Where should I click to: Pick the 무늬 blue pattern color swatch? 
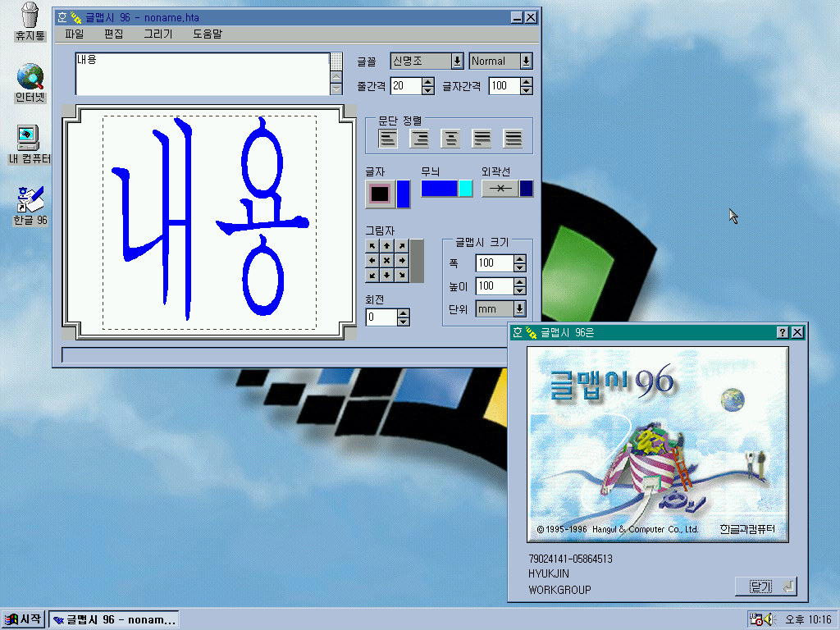pos(440,189)
